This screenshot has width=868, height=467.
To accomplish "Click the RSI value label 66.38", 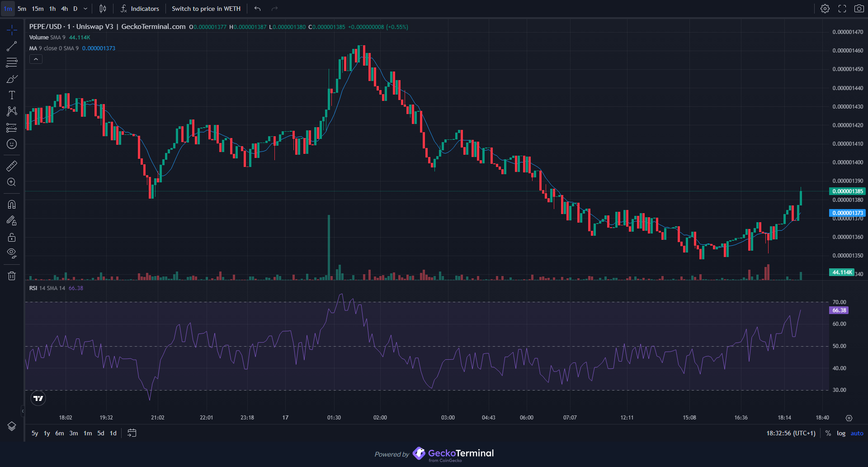I will [839, 310].
